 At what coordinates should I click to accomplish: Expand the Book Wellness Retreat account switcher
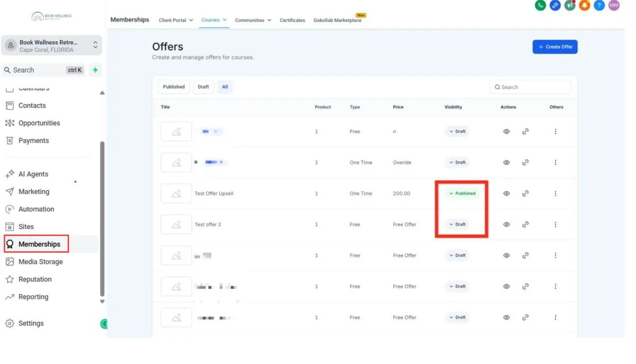(52, 46)
